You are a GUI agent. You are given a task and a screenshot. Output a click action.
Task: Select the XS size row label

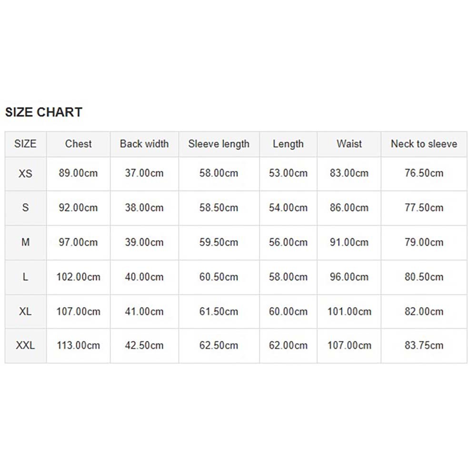point(25,173)
